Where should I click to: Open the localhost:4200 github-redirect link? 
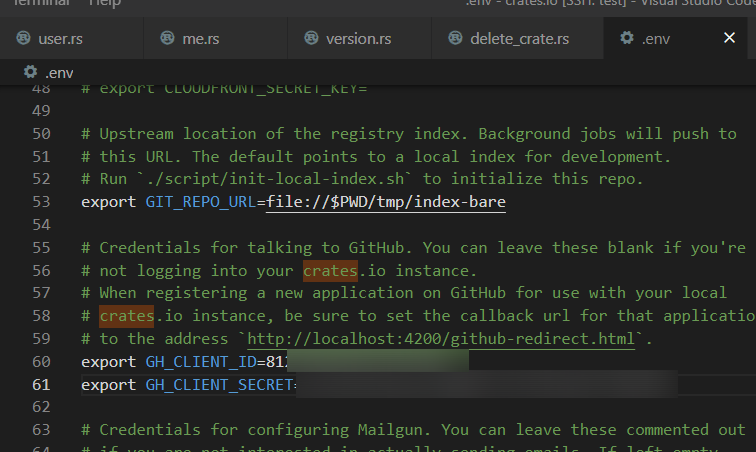440,339
